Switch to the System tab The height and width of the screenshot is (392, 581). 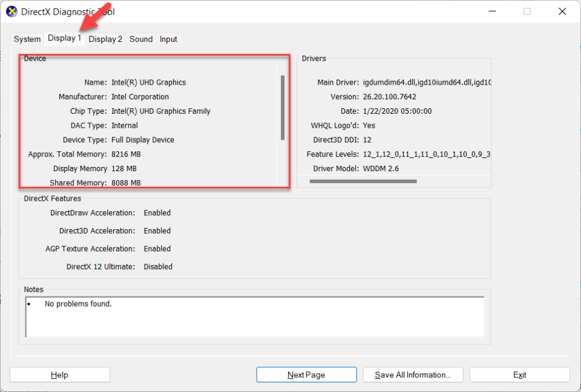[27, 39]
